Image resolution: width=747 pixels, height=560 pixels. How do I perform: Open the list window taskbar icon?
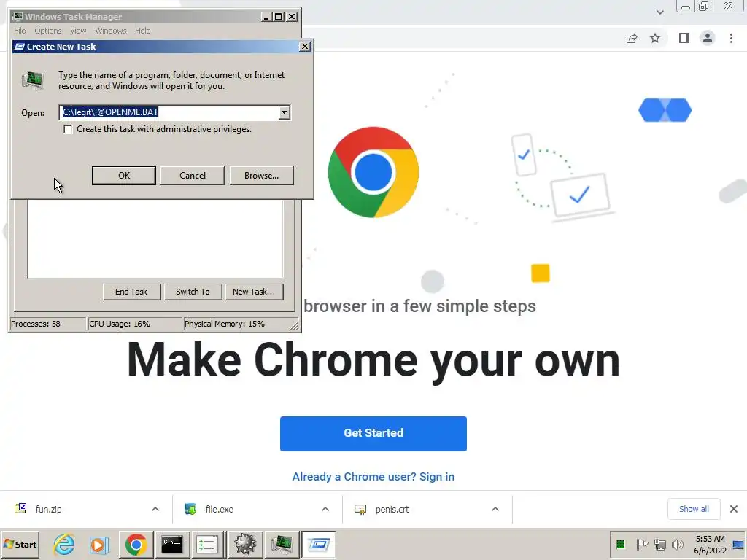(x=207, y=544)
